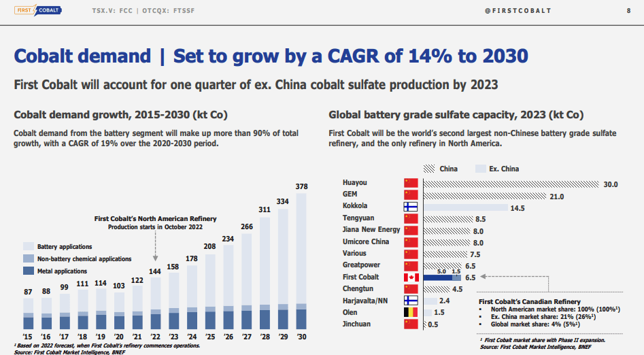The image size is (644, 355).
Task: Click the 122 value label
Action: click(x=137, y=280)
